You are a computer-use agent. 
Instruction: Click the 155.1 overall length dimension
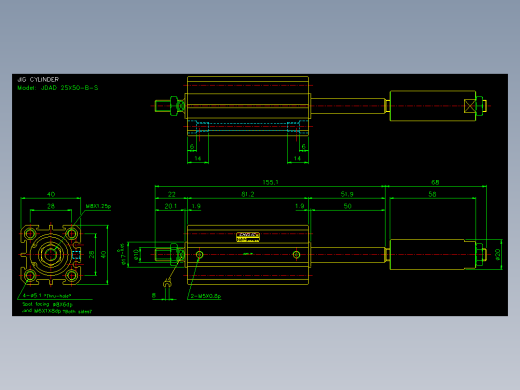(x=270, y=182)
